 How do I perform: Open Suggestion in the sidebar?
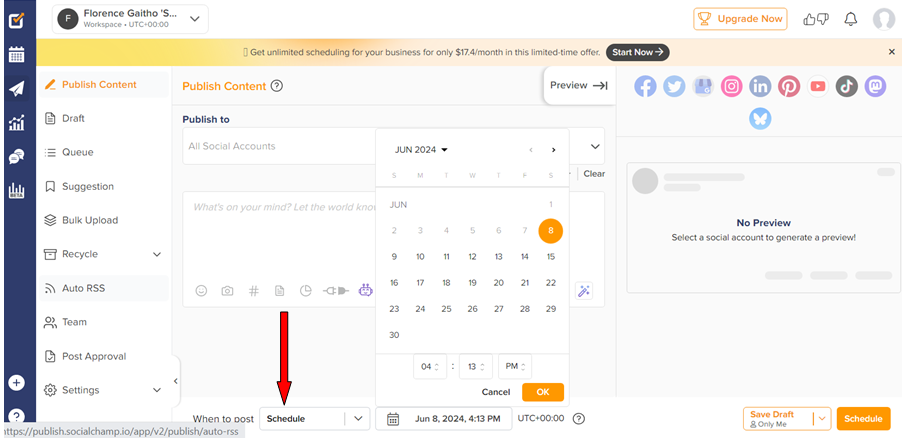click(x=87, y=186)
